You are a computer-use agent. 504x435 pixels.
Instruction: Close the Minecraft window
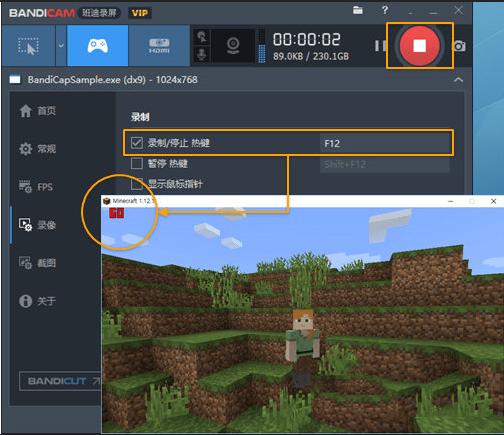pyautogui.click(x=493, y=201)
